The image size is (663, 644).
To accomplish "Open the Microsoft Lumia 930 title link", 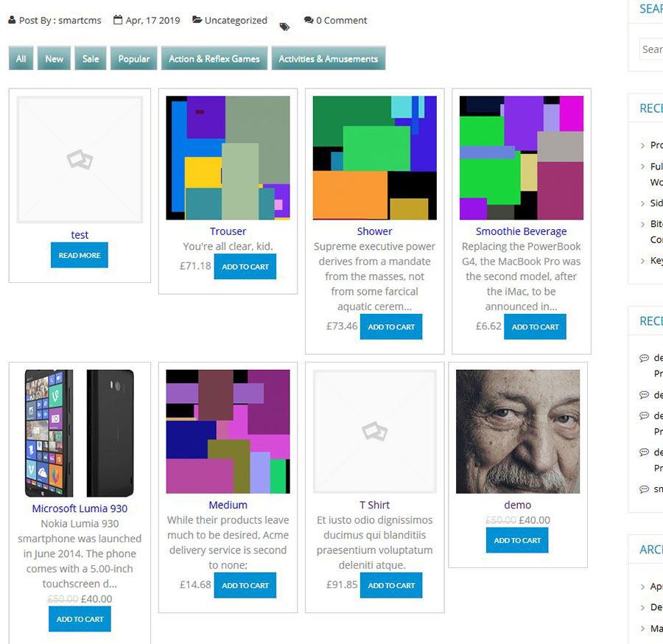I will [80, 508].
